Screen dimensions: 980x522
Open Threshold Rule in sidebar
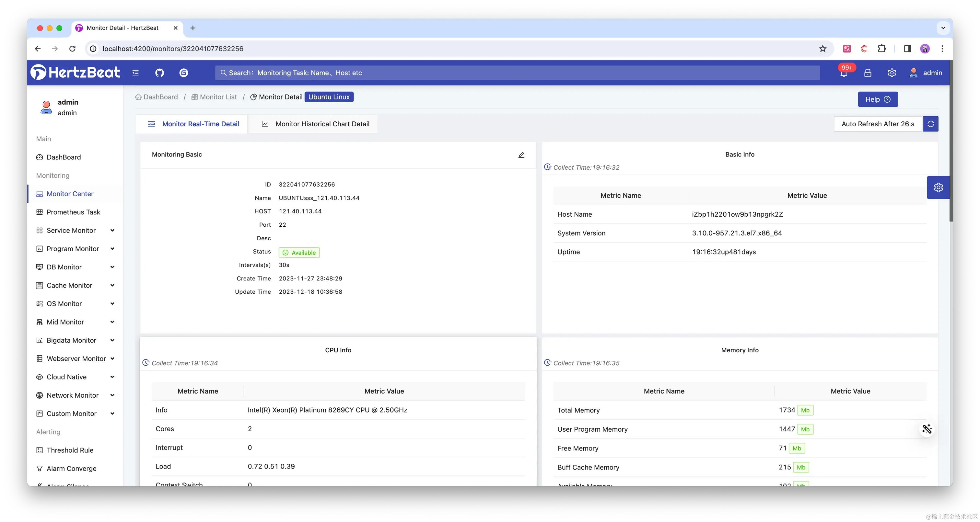[x=70, y=450]
